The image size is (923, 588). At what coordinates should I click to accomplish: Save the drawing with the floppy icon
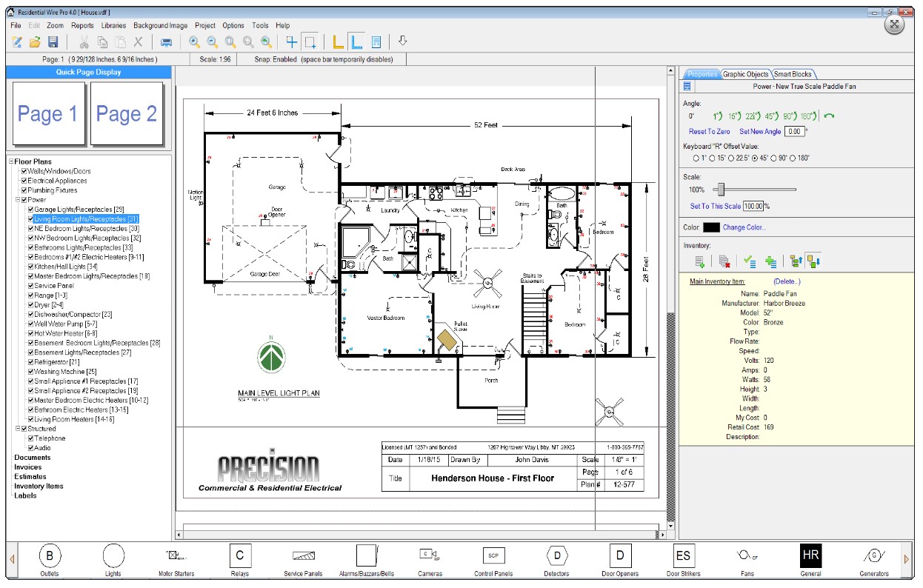[x=53, y=42]
